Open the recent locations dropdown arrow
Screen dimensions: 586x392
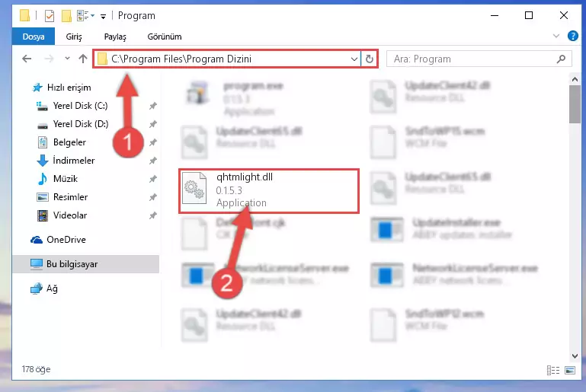(67, 59)
